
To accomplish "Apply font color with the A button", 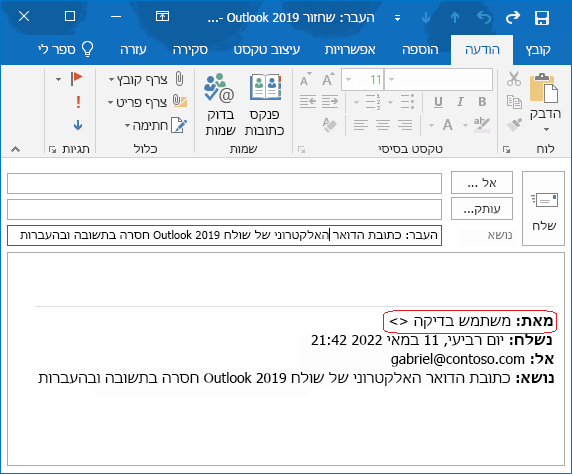I will pos(448,125).
